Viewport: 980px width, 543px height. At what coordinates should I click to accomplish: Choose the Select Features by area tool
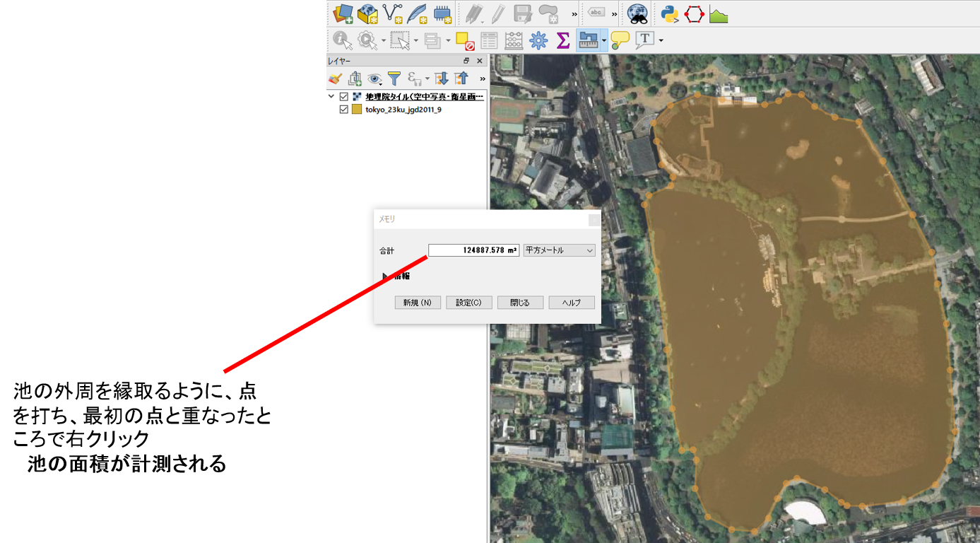pyautogui.click(x=401, y=40)
